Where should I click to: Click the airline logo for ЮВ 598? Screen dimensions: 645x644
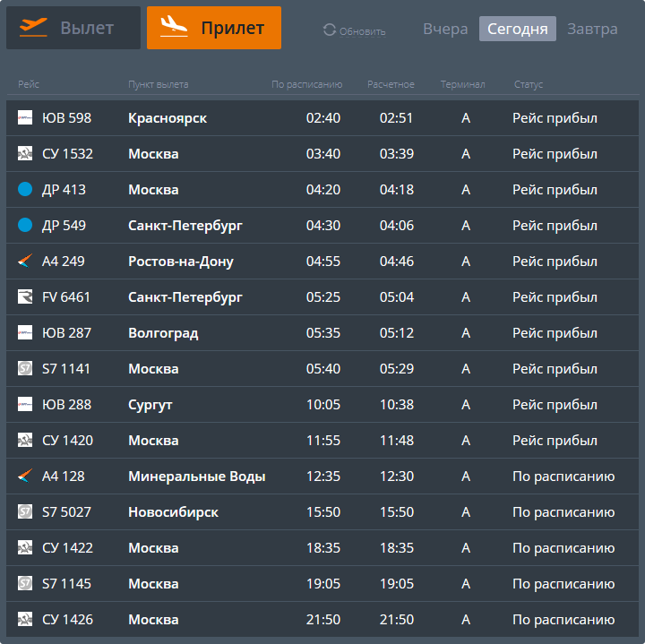(x=25, y=118)
